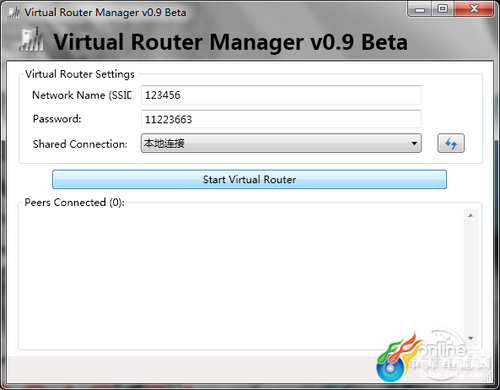Viewport: 500px width, 390px height.
Task: Focus the Network Name (SSID) field
Action: point(281,95)
